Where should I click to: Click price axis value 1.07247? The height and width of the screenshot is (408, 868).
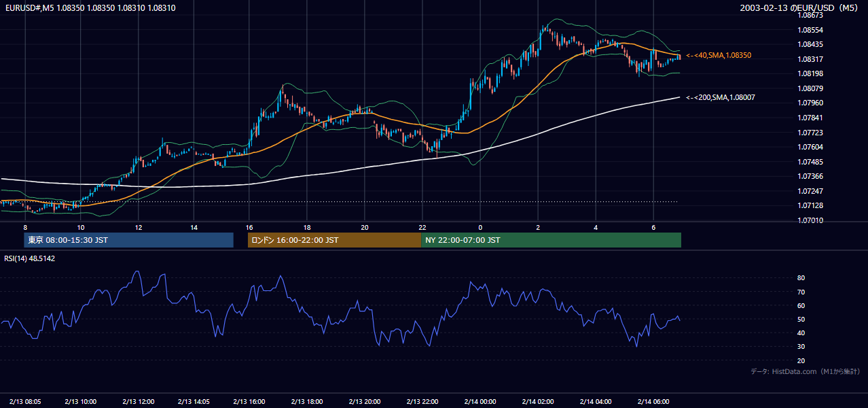(x=810, y=191)
